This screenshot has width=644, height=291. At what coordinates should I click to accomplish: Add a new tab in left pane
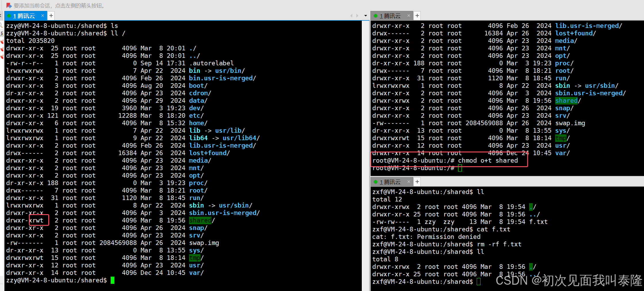point(51,16)
